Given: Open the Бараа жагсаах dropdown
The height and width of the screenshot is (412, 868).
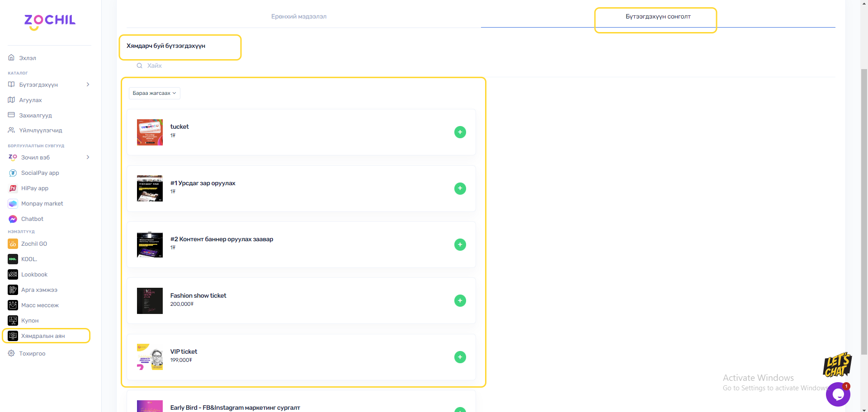Looking at the screenshot, I should 154,93.
